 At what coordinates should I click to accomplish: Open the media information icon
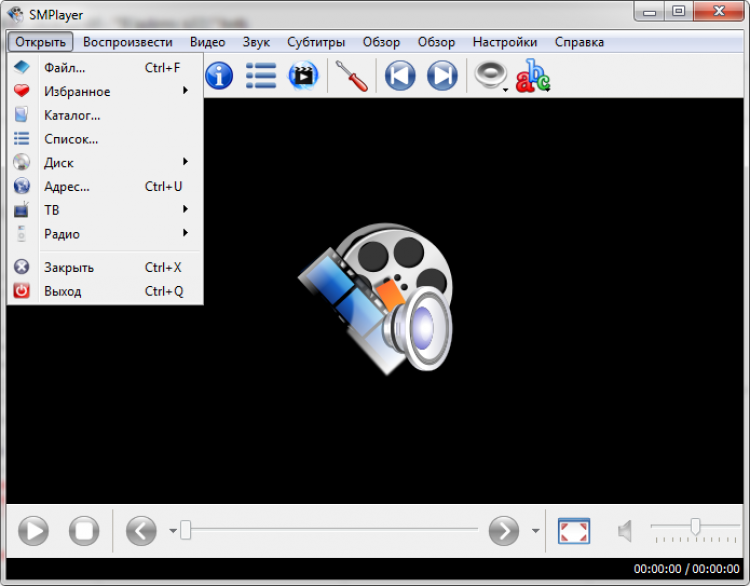(219, 76)
